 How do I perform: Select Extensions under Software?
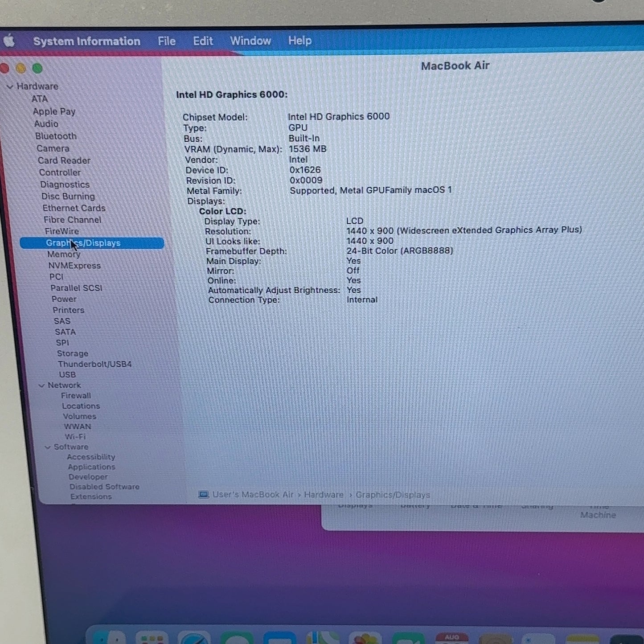click(x=91, y=496)
